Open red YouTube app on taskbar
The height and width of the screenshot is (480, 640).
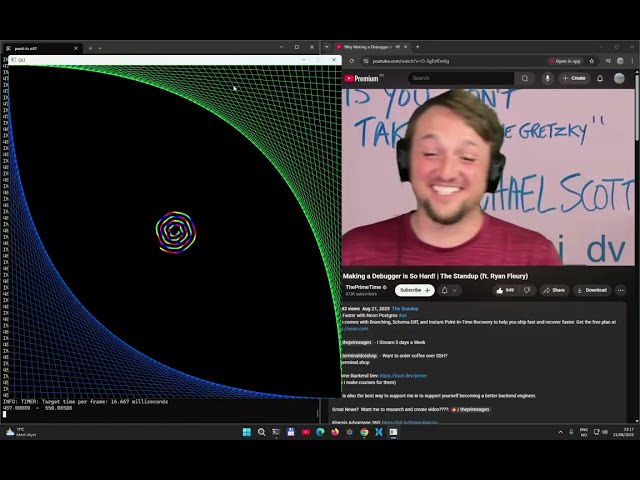pyautogui.click(x=305, y=432)
